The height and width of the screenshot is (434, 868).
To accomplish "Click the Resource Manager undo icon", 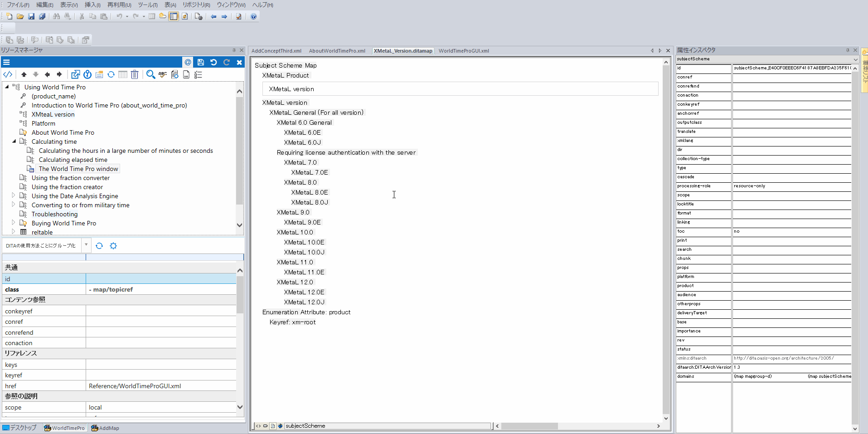I will 213,62.
